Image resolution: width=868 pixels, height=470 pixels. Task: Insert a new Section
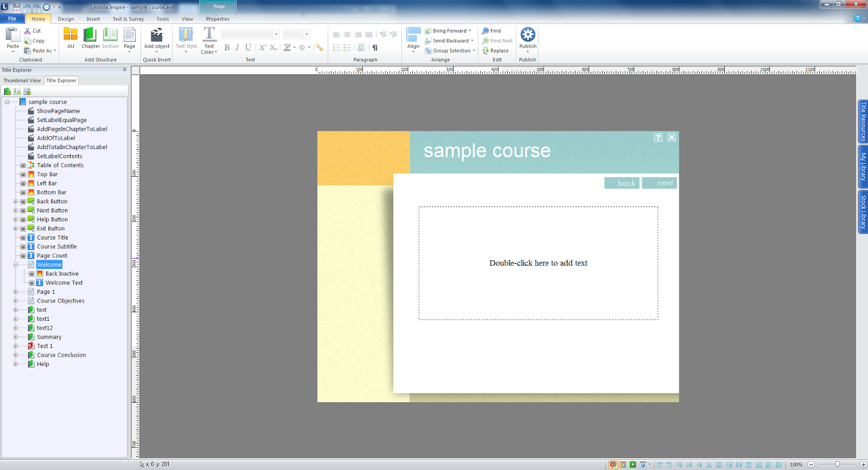pyautogui.click(x=110, y=38)
